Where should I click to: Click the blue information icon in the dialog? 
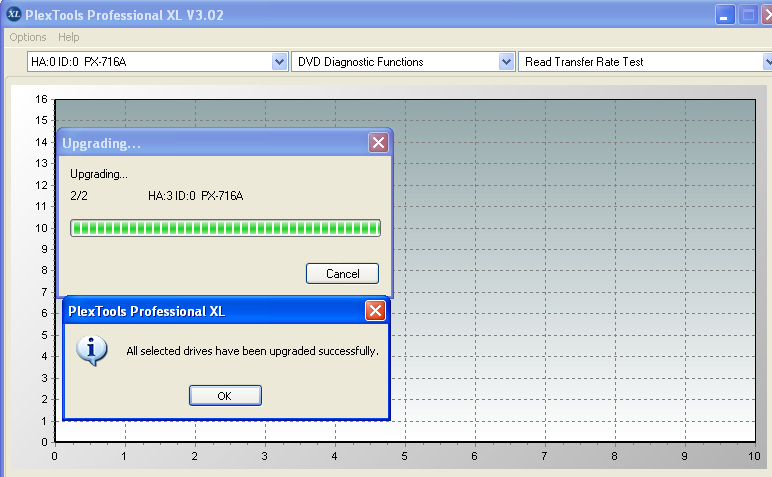(92, 350)
